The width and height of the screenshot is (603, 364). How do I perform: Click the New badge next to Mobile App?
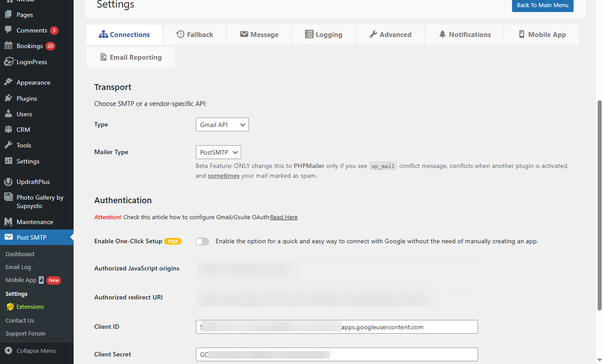[54, 280]
